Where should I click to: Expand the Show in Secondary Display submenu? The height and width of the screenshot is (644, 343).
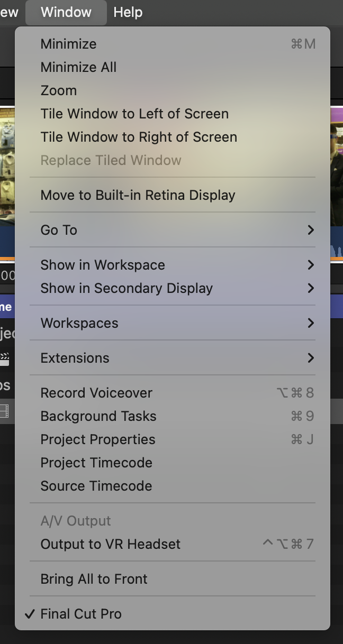point(173,288)
